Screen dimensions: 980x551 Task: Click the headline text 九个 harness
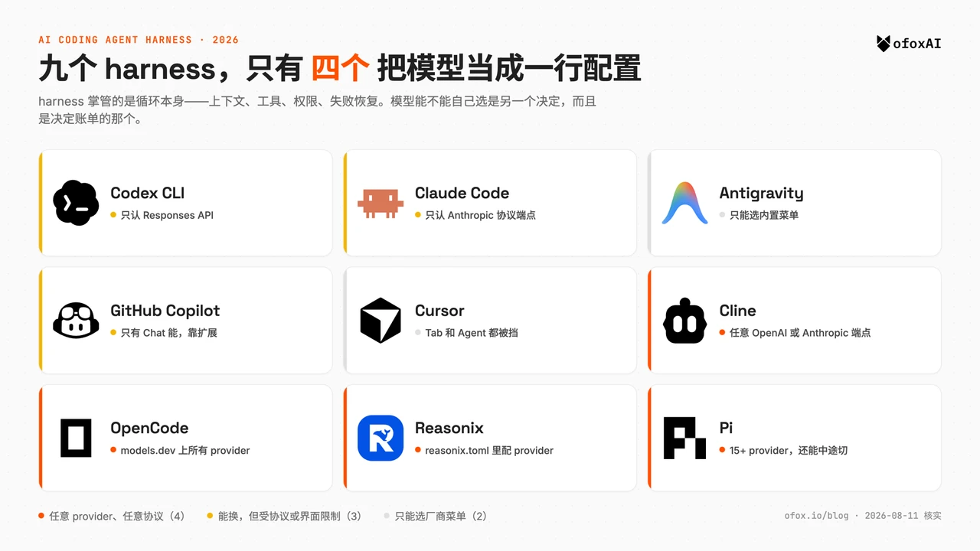tap(127, 69)
